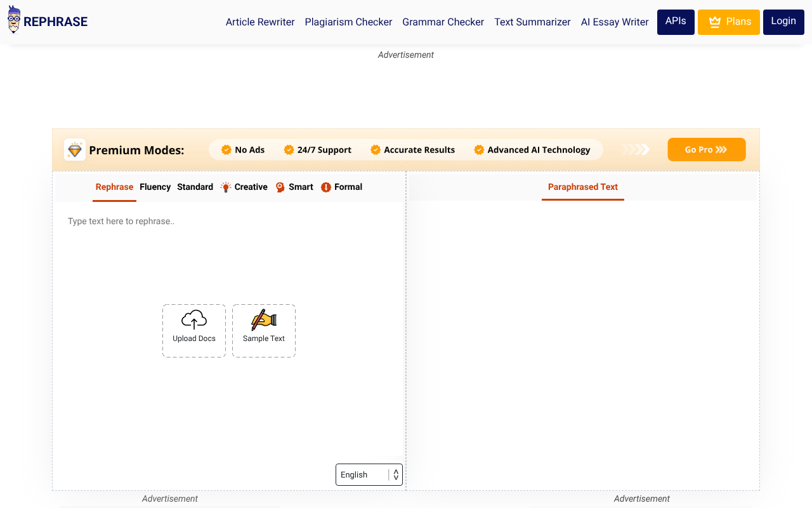Open the English language dropdown

point(369,474)
